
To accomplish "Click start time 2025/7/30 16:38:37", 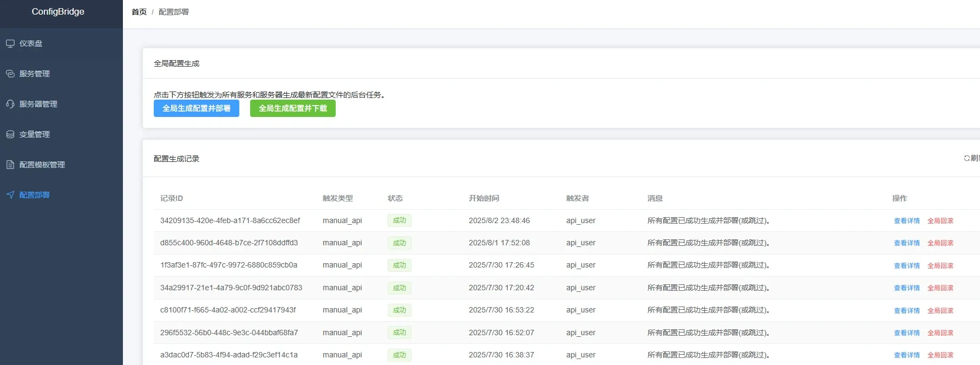I will 501,355.
